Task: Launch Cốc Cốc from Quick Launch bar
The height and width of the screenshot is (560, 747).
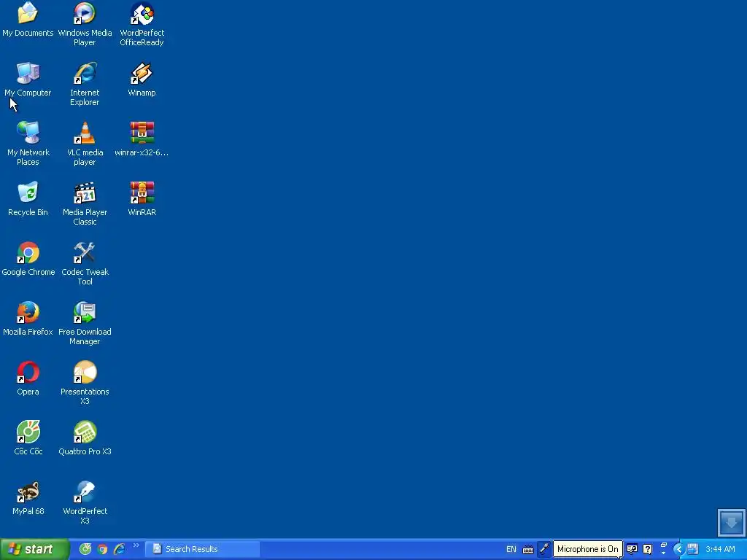Action: click(85, 549)
